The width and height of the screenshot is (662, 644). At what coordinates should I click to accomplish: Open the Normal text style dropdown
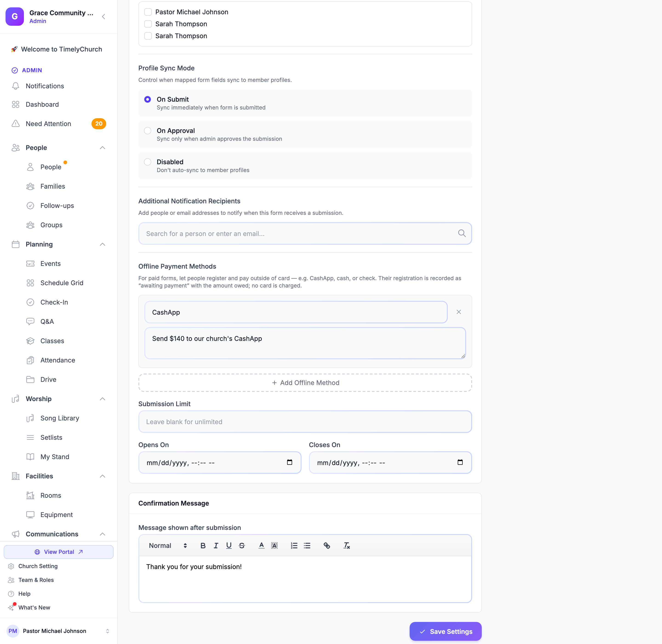click(168, 546)
